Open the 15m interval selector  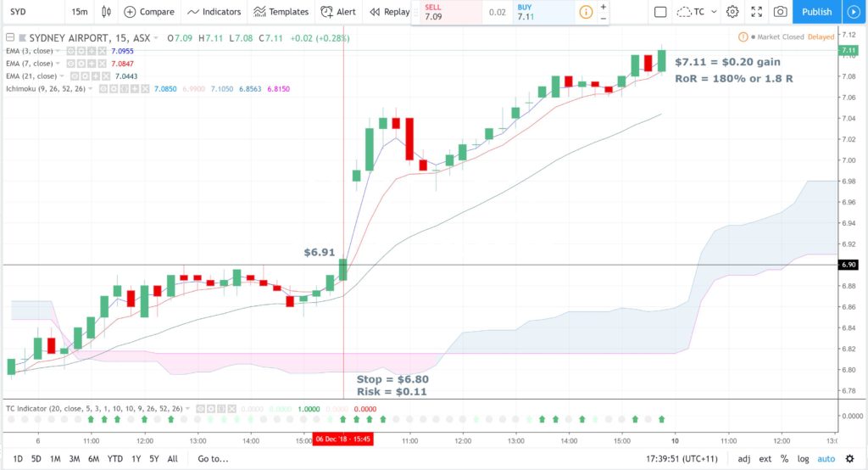pos(80,12)
